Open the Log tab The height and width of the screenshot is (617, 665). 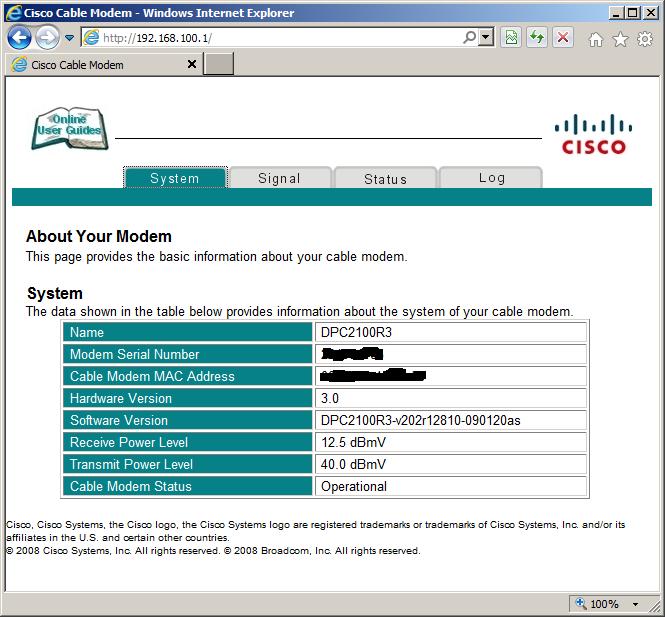click(x=491, y=178)
